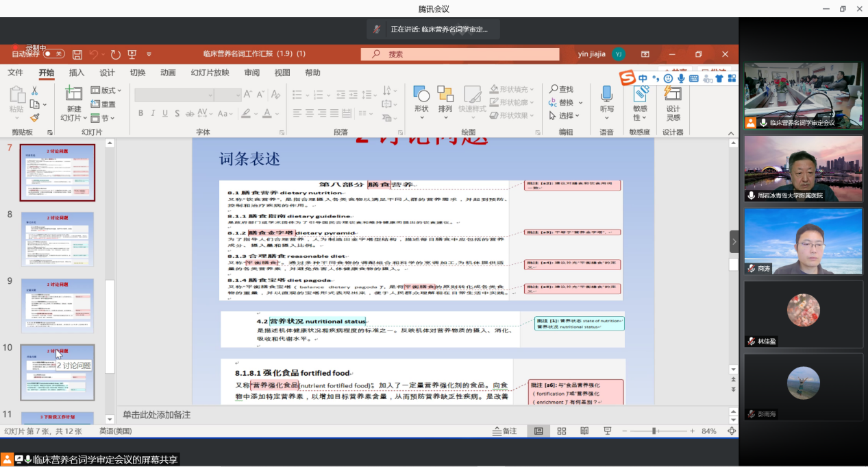Switch to the Review (审阅) tab
The height and width of the screenshot is (467, 868).
pos(251,73)
